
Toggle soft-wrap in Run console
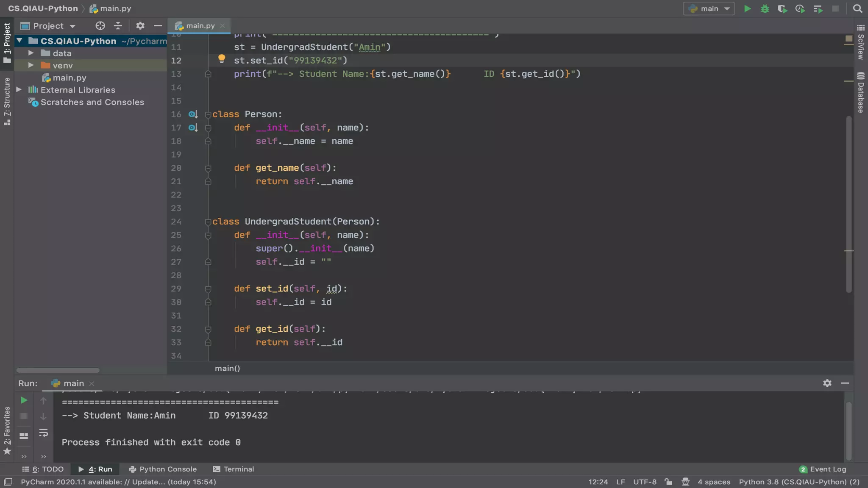[43, 433]
